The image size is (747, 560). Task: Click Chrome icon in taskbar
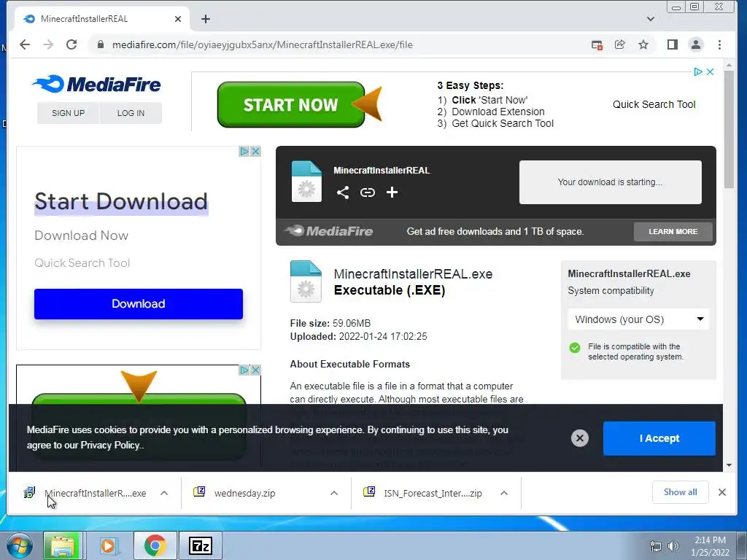point(155,545)
